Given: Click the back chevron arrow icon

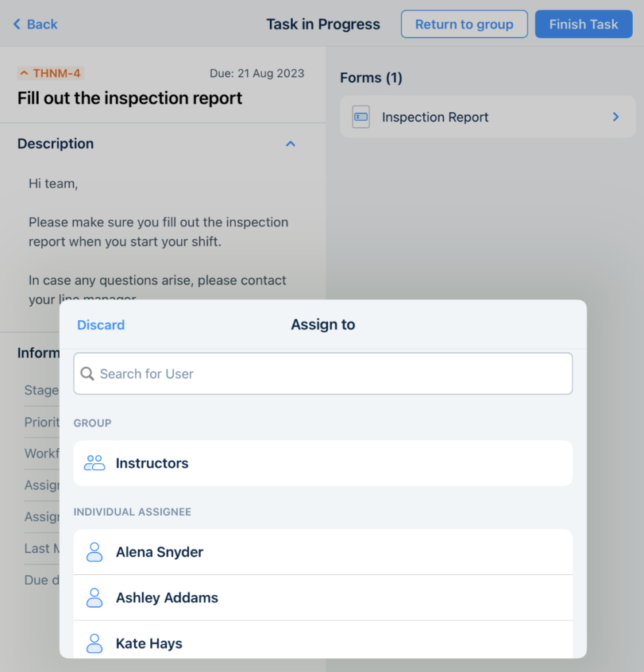Looking at the screenshot, I should (x=17, y=24).
